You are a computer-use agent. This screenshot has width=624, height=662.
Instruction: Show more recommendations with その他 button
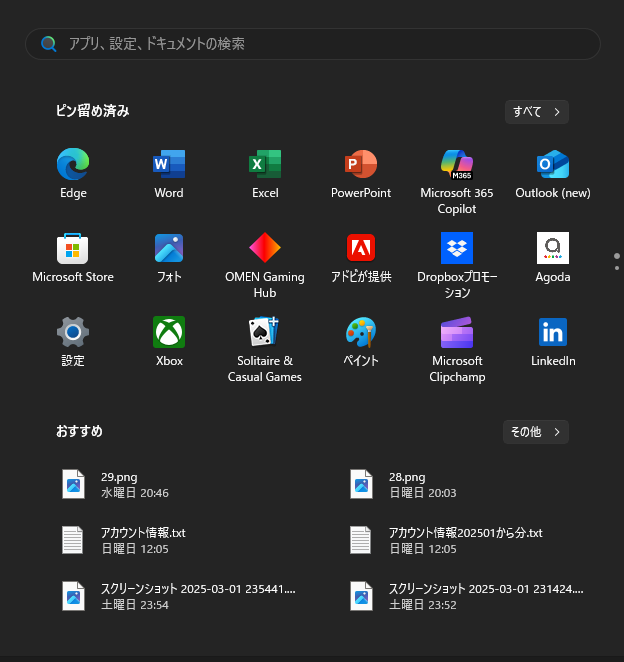coord(536,432)
